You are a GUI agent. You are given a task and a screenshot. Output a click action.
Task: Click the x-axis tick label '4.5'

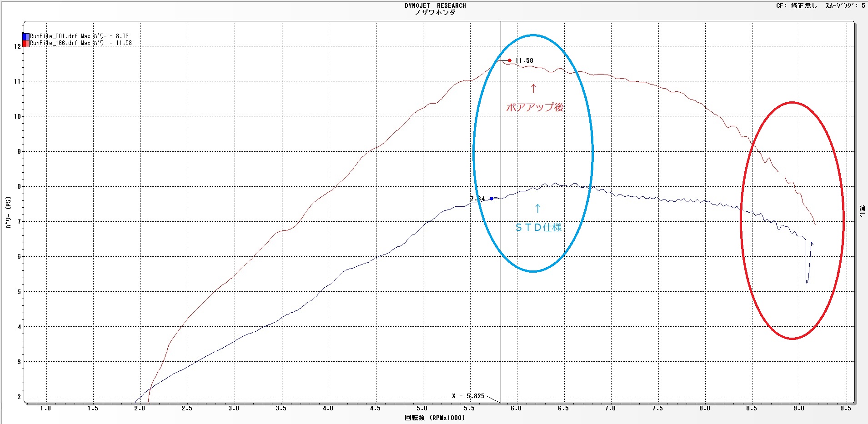(375, 408)
